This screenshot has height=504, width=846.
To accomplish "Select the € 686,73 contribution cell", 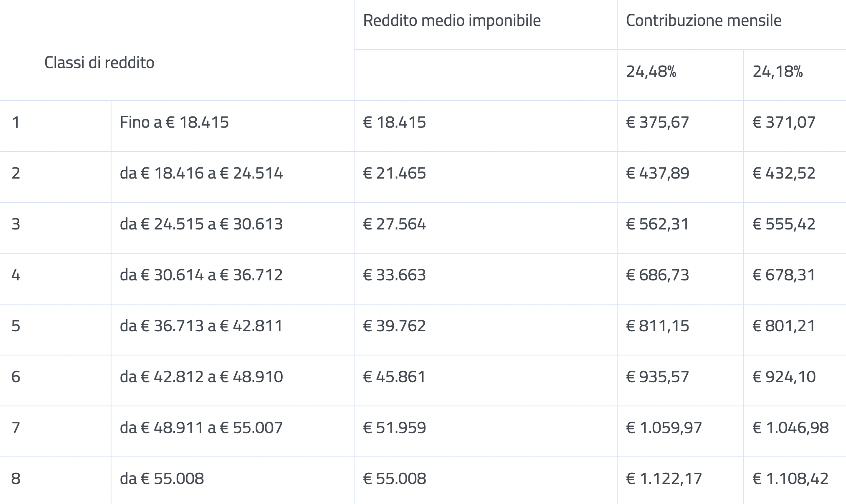I will [x=658, y=275].
